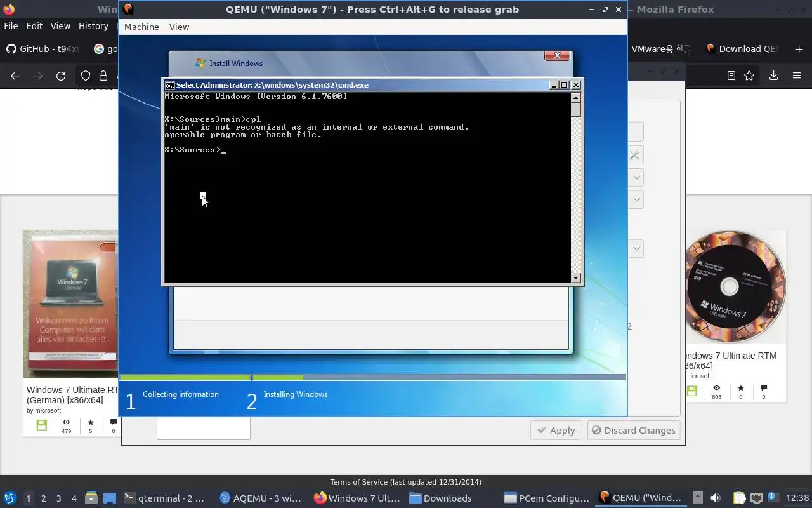The width and height of the screenshot is (812, 508).
Task: Go back in Firefox
Action: pos(15,76)
